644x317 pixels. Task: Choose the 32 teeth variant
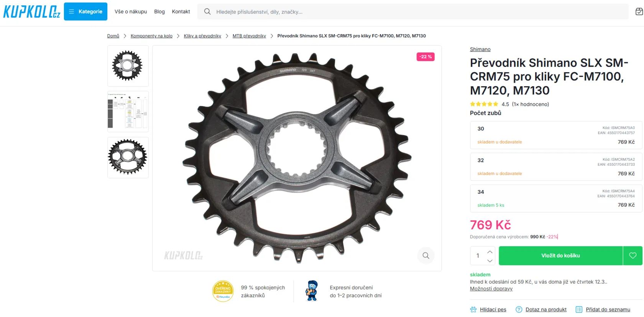pos(556,167)
